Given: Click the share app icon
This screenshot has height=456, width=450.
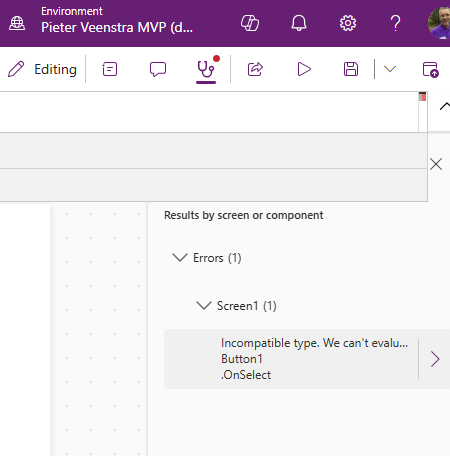Looking at the screenshot, I should [x=255, y=69].
